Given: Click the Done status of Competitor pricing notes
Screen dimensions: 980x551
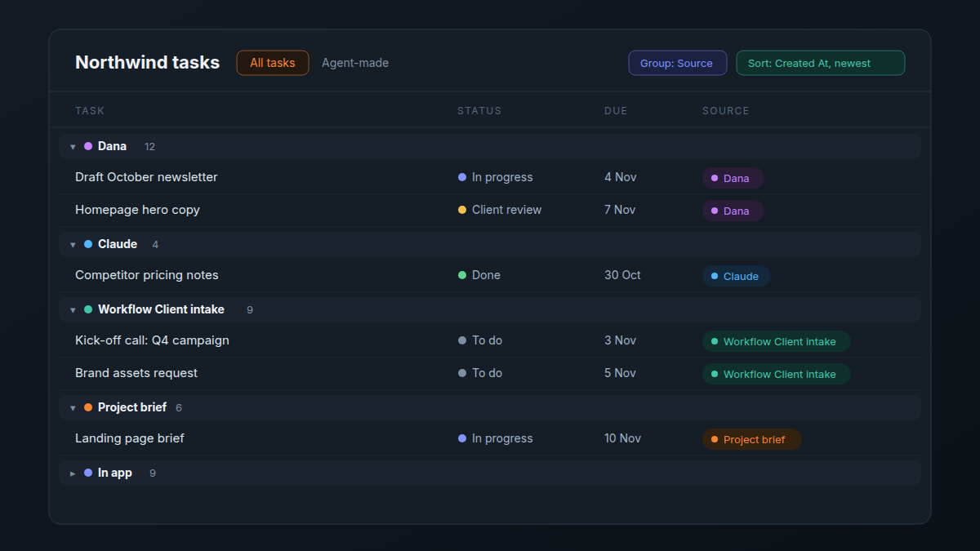Looking at the screenshot, I should [479, 275].
